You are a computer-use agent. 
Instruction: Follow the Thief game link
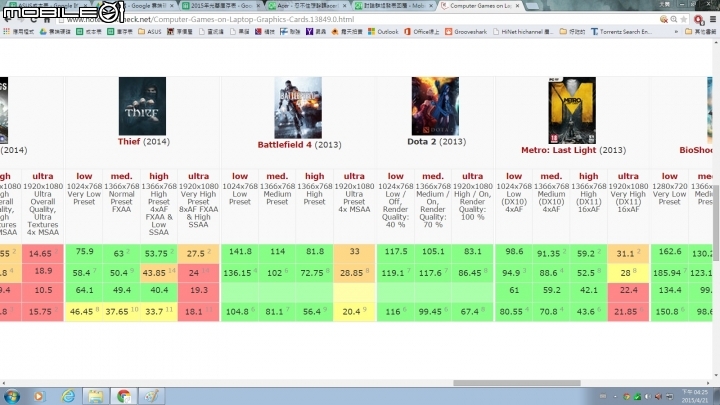[129, 141]
